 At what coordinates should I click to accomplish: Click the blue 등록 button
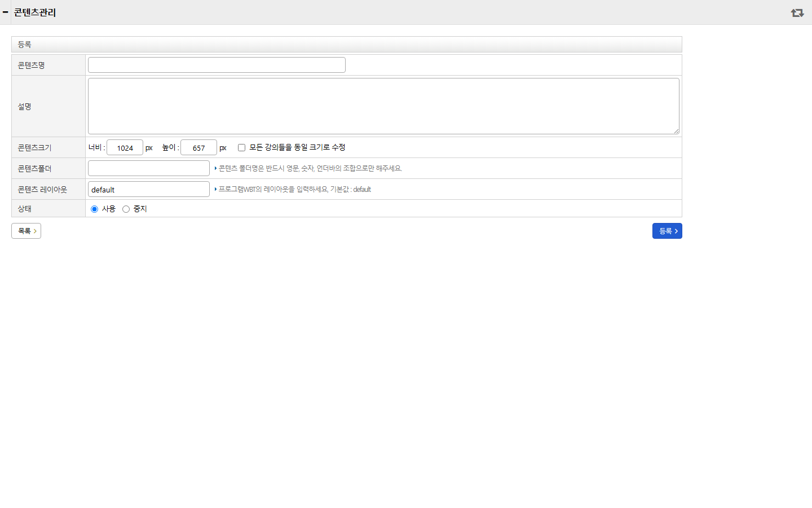tap(667, 231)
